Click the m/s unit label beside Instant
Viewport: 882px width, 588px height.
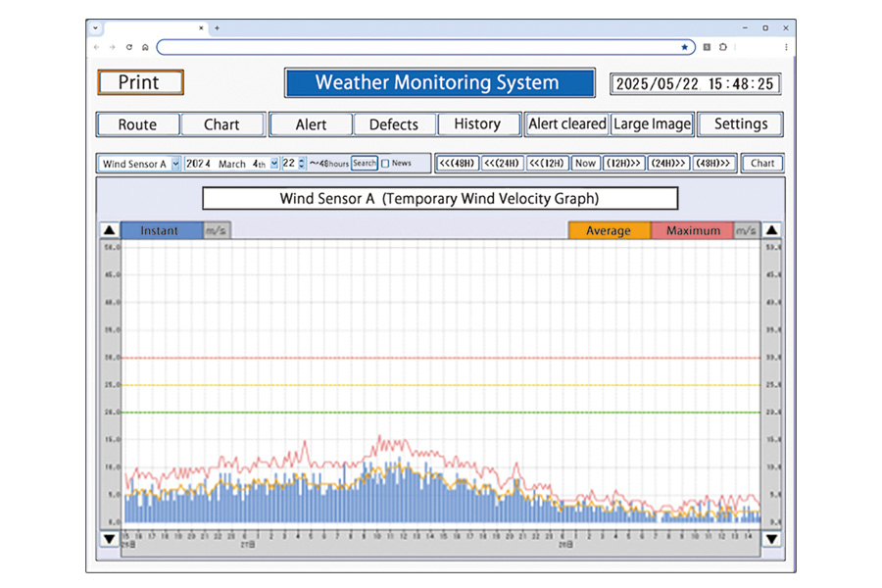point(217,230)
